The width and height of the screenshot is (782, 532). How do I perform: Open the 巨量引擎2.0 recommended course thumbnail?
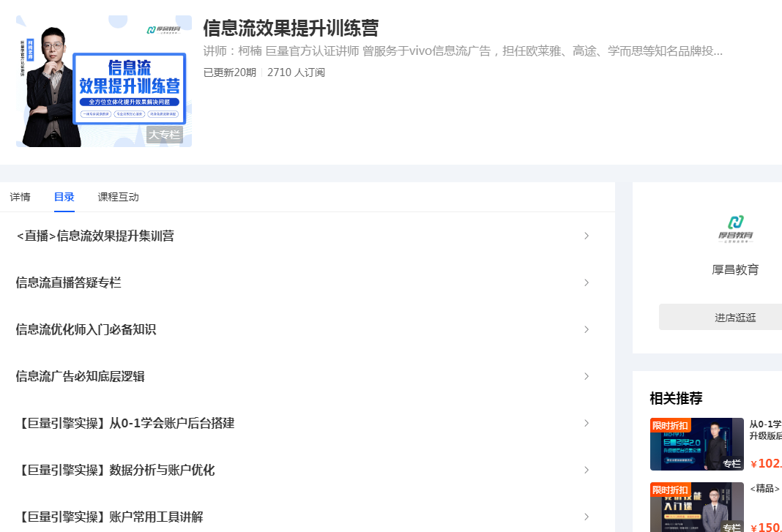(697, 444)
